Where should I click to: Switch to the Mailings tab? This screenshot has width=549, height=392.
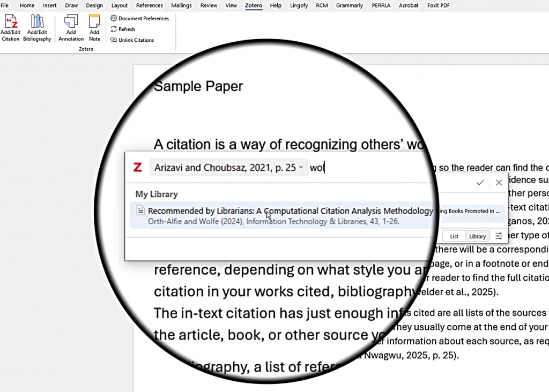click(x=181, y=5)
